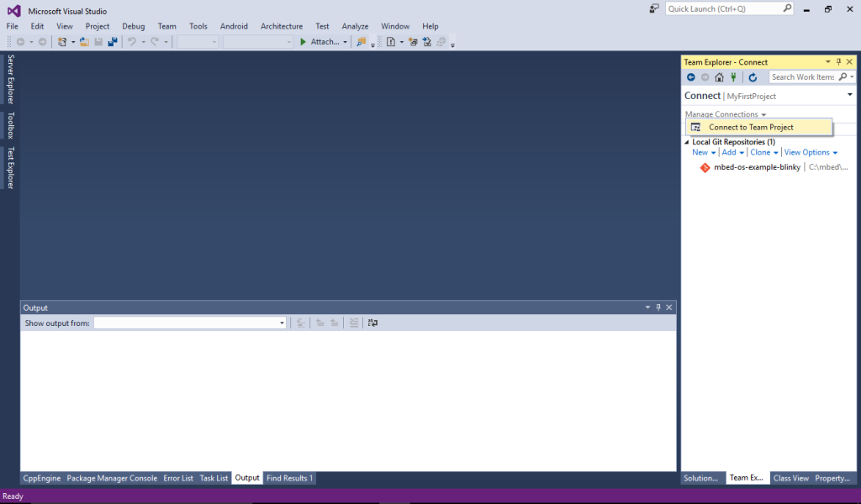Click the mbed-os-example-blinky repository icon
The width and height of the screenshot is (861, 504).
point(705,167)
